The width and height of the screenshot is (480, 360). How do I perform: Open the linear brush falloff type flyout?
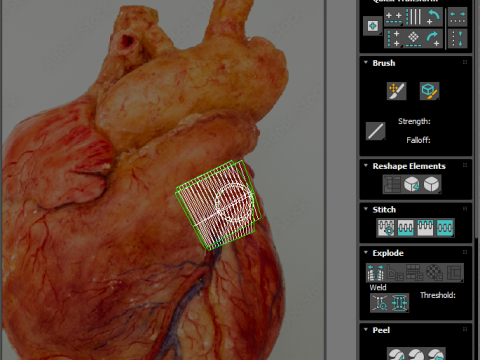tap(376, 131)
